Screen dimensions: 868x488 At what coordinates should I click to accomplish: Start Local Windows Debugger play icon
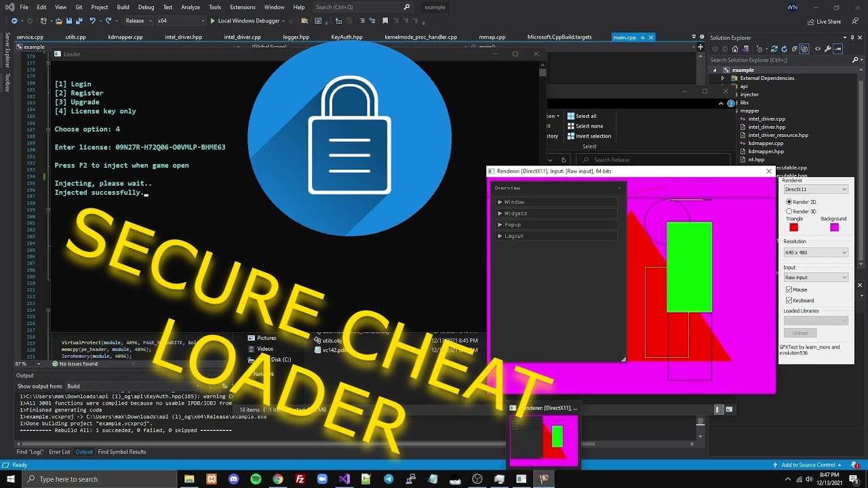click(x=213, y=21)
